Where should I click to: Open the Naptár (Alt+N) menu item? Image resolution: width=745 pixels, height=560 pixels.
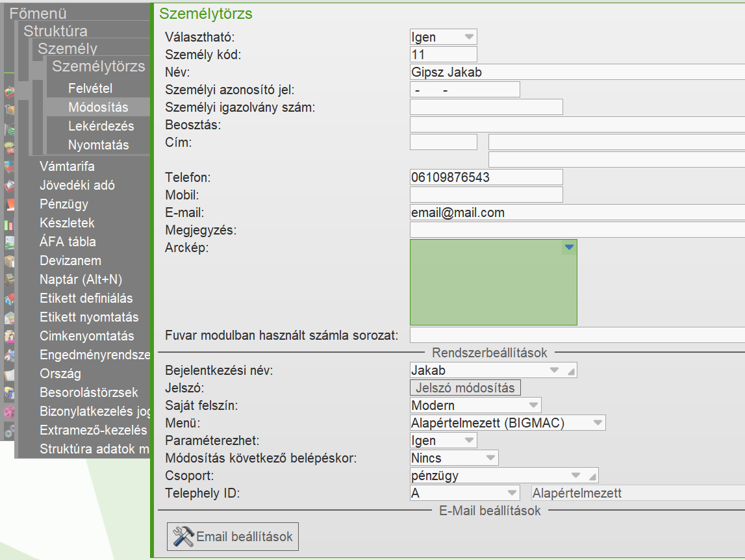pos(81,279)
